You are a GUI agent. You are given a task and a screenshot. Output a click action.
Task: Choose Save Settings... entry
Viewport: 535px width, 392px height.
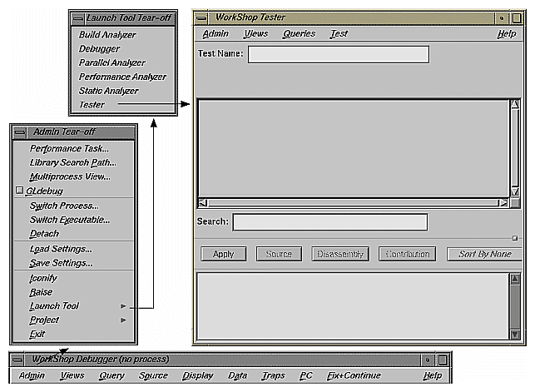point(61,263)
